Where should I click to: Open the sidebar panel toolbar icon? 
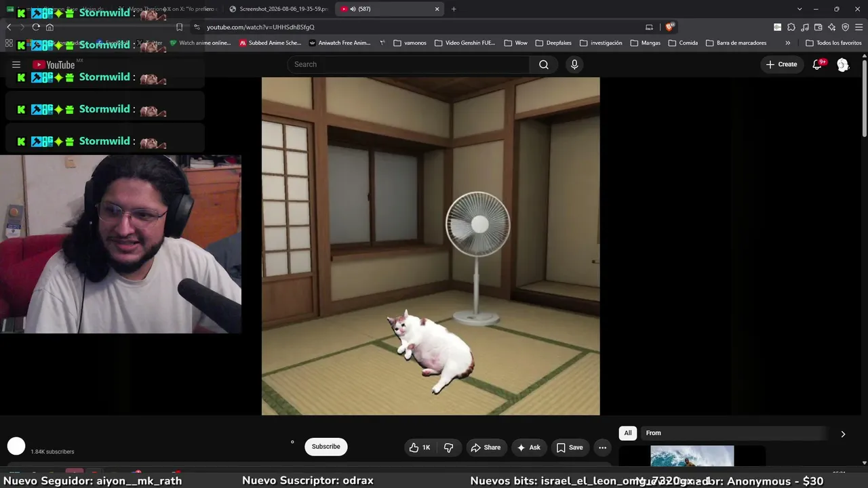coord(777,27)
